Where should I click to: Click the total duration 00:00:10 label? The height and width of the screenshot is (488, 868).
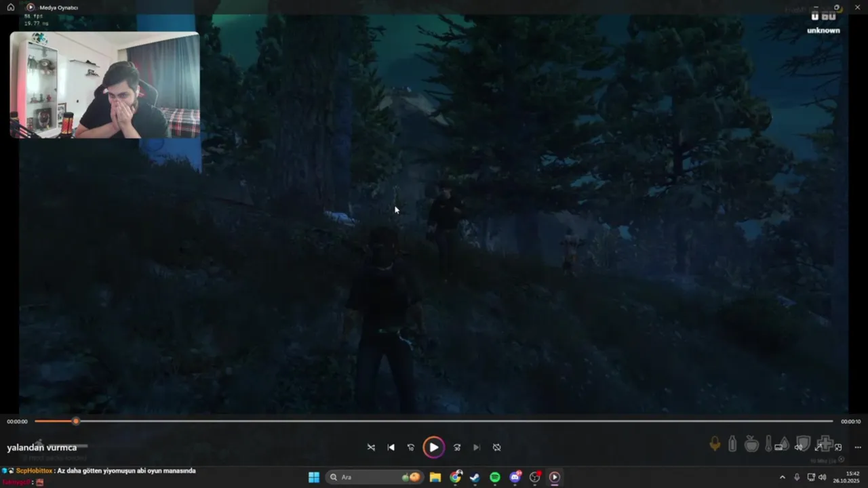[x=851, y=422]
